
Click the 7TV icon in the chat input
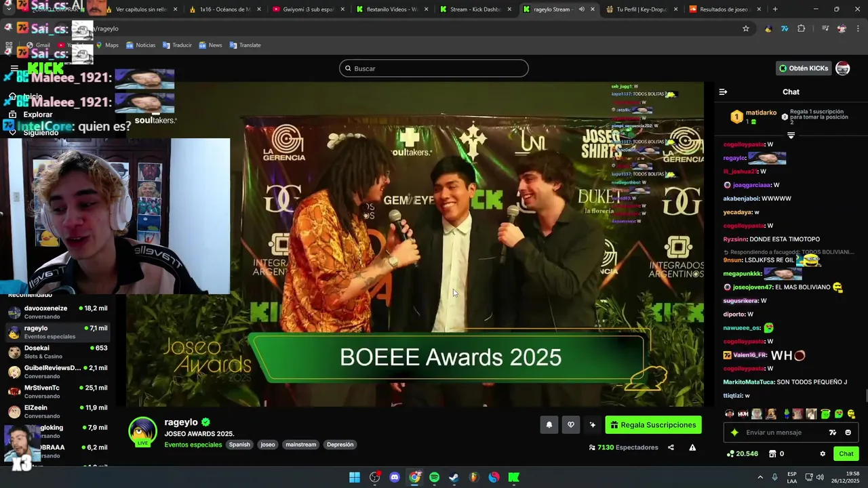(x=833, y=432)
